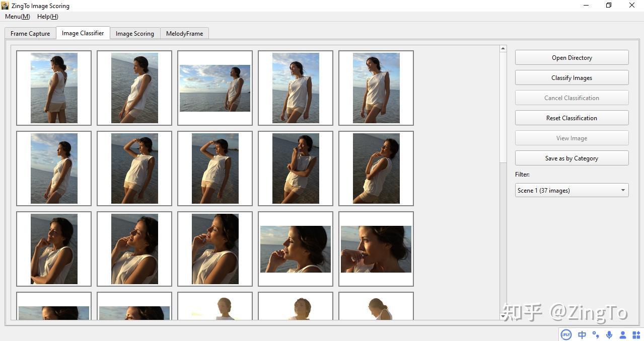This screenshot has height=341, width=644.
Task: Click the Open Directory button
Action: tap(571, 58)
